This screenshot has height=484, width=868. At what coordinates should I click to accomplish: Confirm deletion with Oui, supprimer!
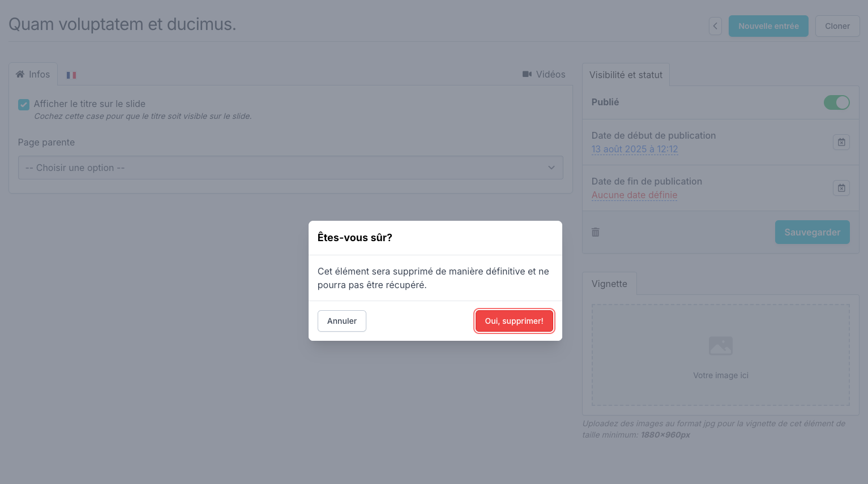(514, 321)
